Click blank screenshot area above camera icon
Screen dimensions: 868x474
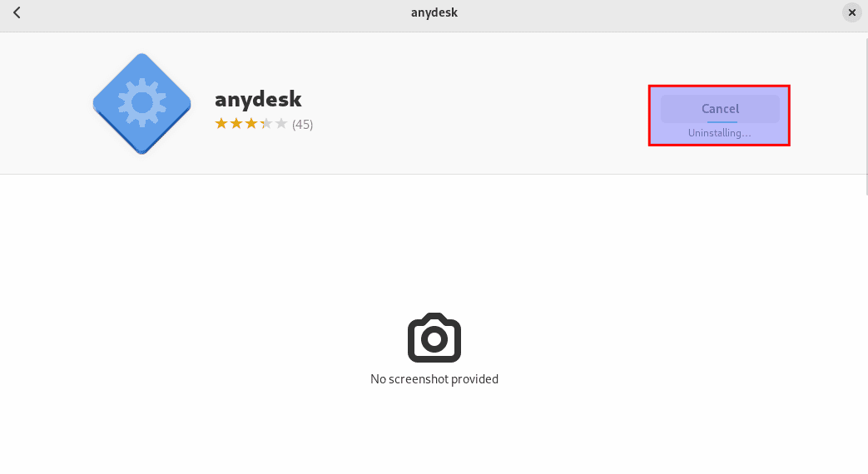pyautogui.click(x=434, y=244)
